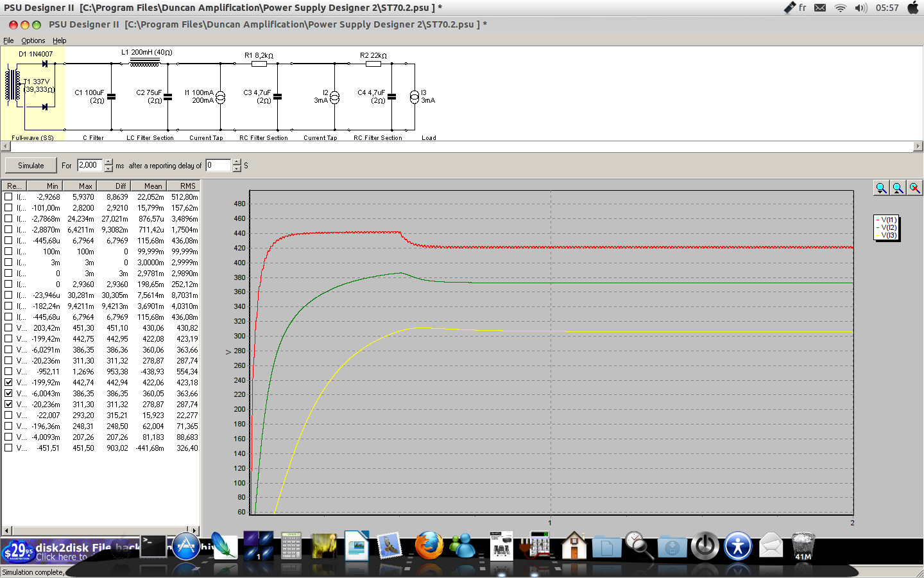Open the Trash icon in the dock
Screen dimensions: 924x578
(x=803, y=546)
